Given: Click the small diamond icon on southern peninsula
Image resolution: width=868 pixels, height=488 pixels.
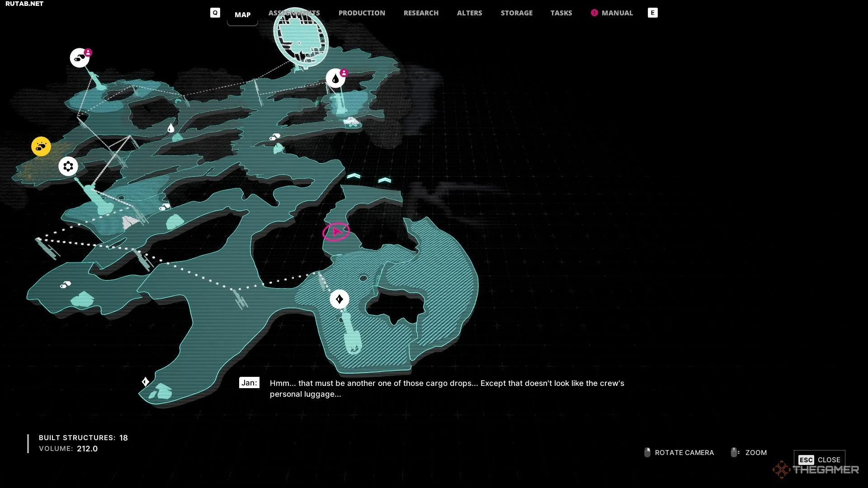Looking at the screenshot, I should (x=146, y=382).
